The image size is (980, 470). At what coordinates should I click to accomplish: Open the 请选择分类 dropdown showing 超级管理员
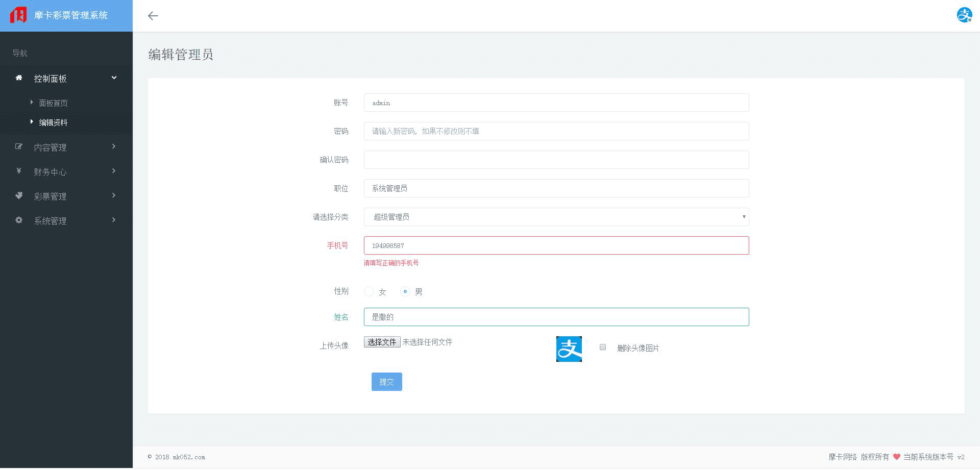pyautogui.click(x=556, y=217)
